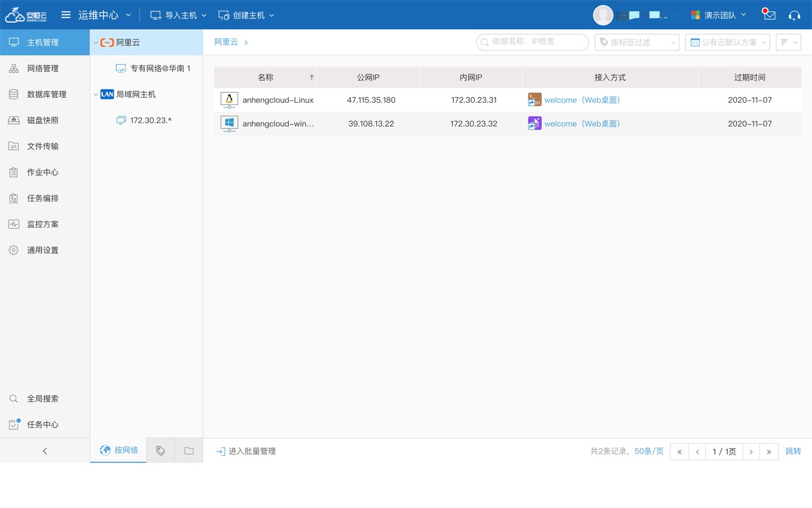This screenshot has height=508, width=812.
Task: Open welcome Web桌面 for the 39.108.13.22 host
Action: click(582, 124)
